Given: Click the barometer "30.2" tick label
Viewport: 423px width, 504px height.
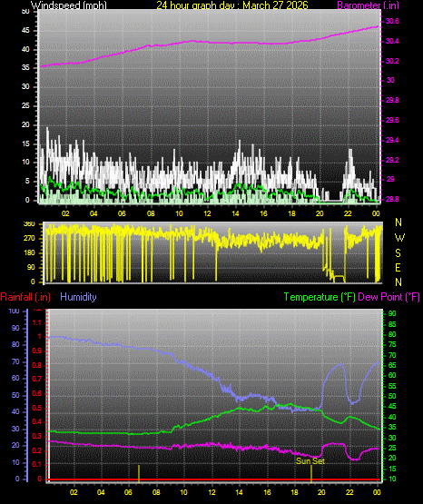Looking at the screenshot, I should click(x=392, y=61).
